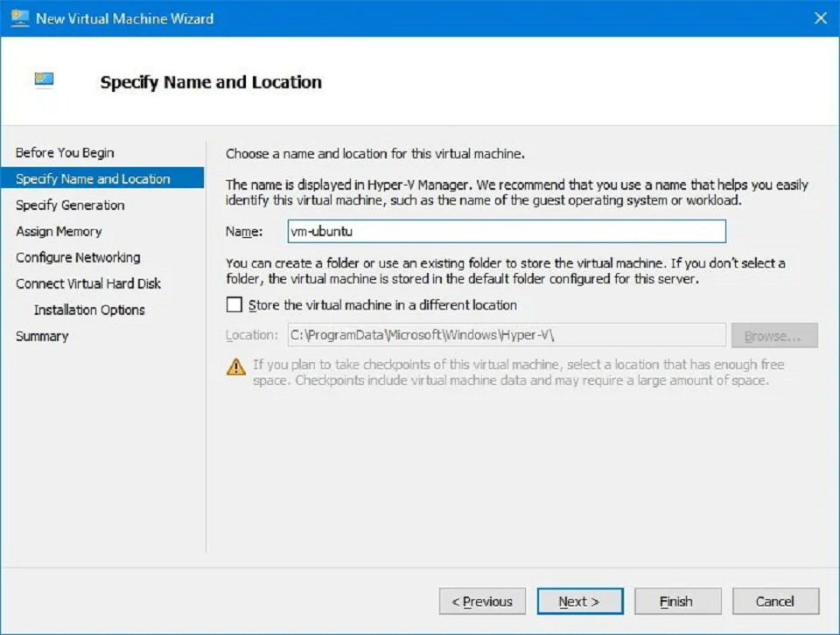
Task: Click the 'New Virtual Machine Wizard' title text
Action: (125, 18)
